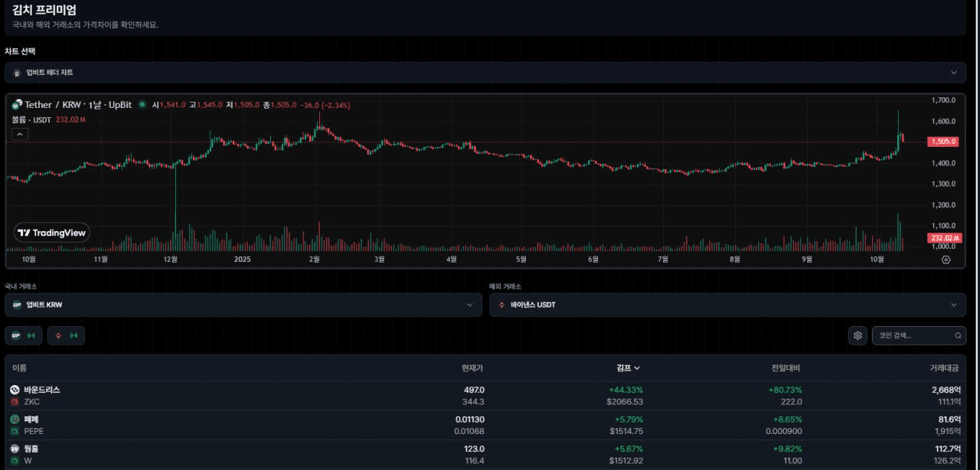Viewport: 980px width, 470px height.
Task: Toggle the Binance live connection button
Action: click(x=66, y=335)
